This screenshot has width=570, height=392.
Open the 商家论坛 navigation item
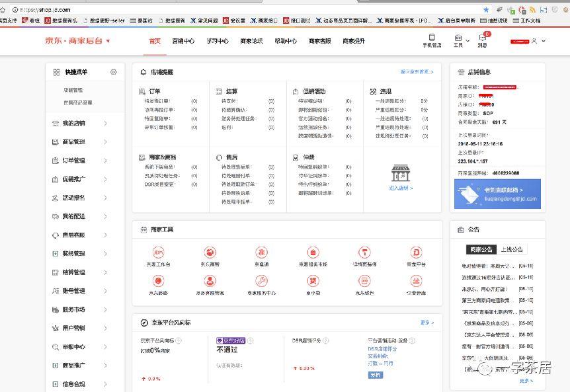pos(251,41)
